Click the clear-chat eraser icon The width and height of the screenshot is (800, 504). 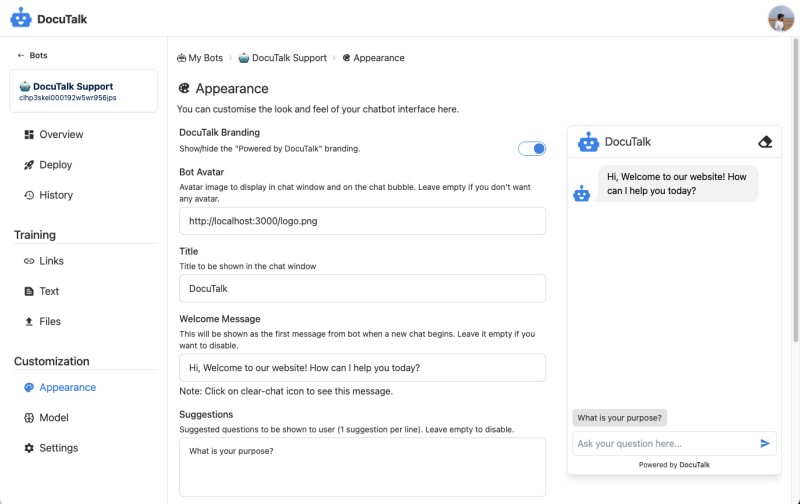(x=765, y=142)
